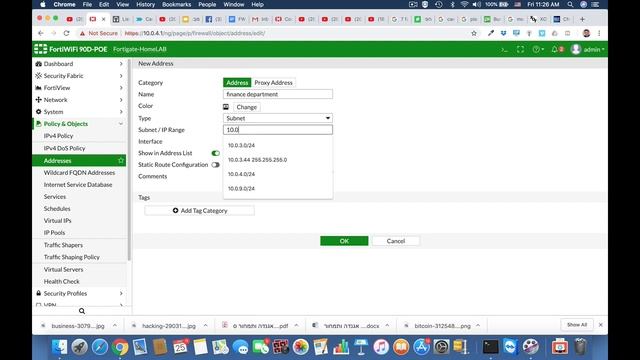Bookmark this page with star icon
Screen dimensions: 640x360
click(474, 33)
